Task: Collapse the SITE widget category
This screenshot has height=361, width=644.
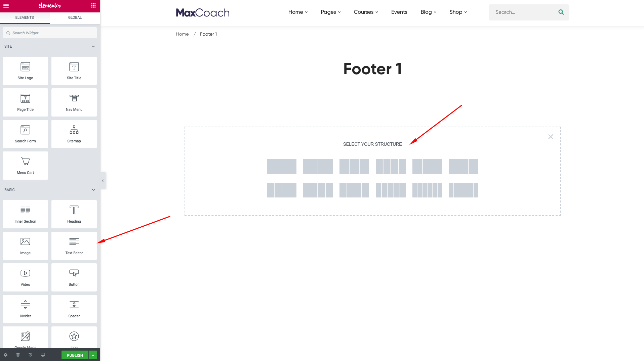Action: click(x=93, y=46)
